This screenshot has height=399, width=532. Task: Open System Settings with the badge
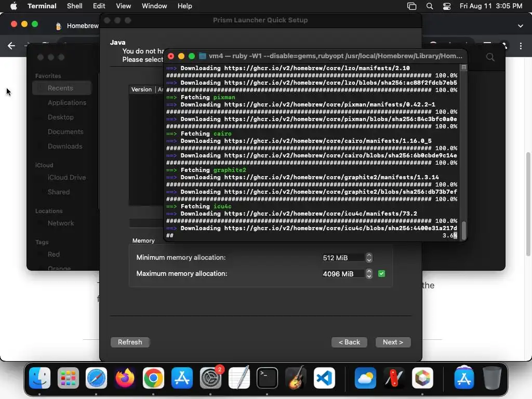210,378
